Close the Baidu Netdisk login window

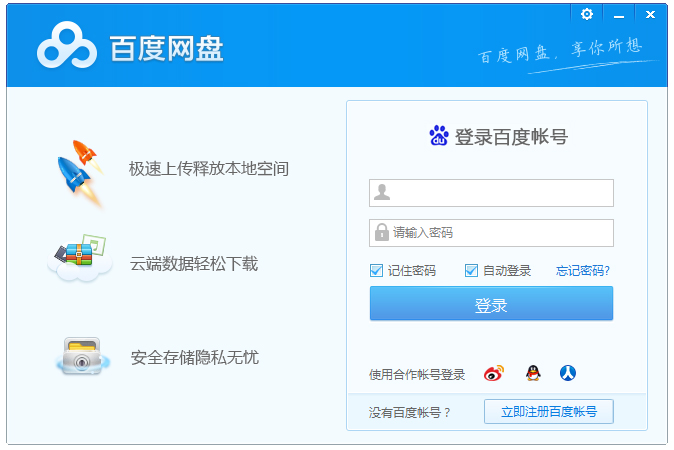(650, 15)
